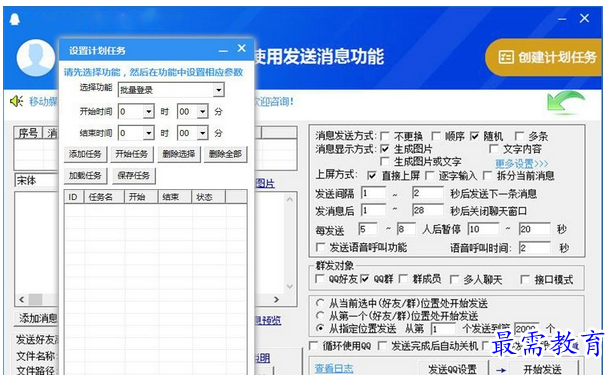613x375 pixels.
Task: Toggle the 直接上屏 checkbox
Action: 372,176
